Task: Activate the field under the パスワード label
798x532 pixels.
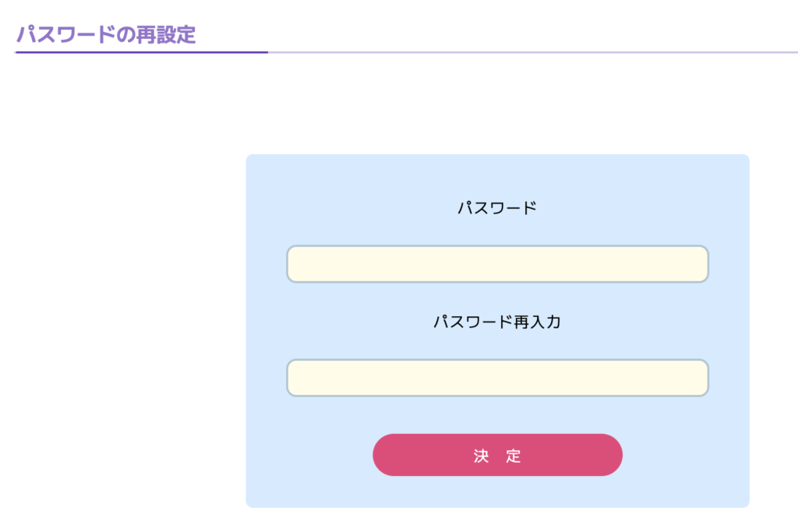Action: 497,264
